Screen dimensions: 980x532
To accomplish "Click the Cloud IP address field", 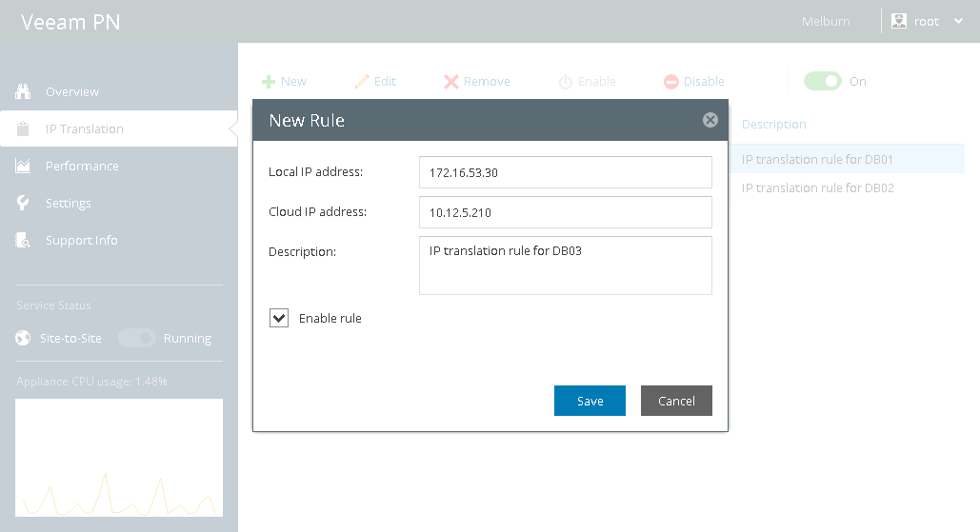I will (x=566, y=212).
